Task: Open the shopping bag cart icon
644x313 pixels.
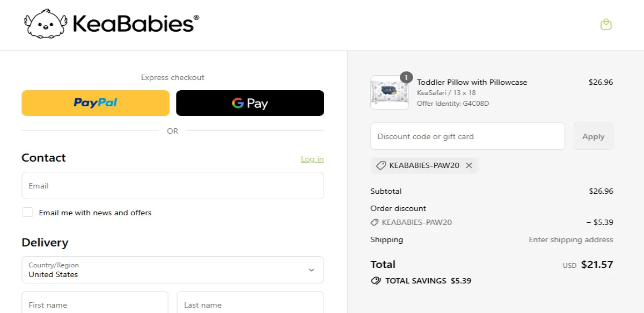Action: point(606,24)
